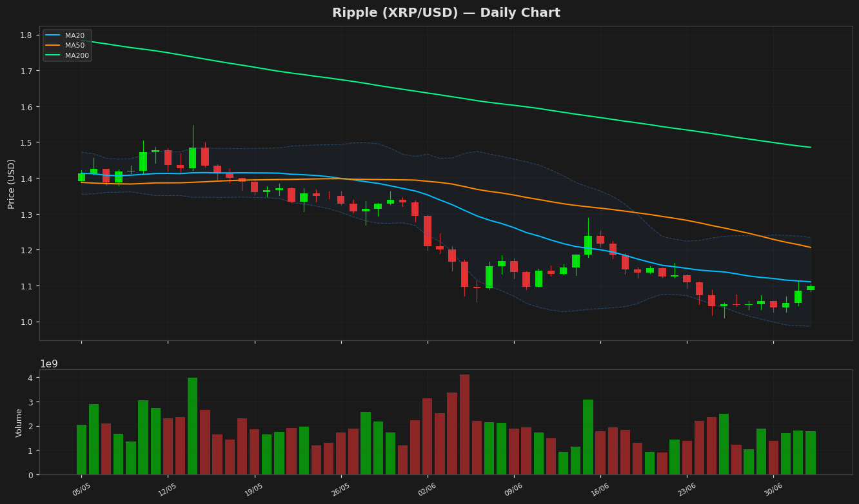Click the 30/06 date label
859x504 pixels.
point(773,490)
